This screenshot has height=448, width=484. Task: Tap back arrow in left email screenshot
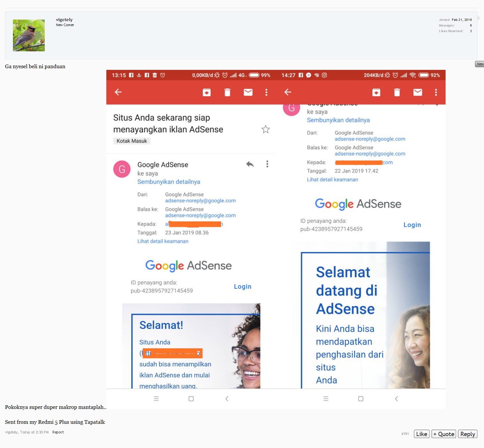coord(118,92)
